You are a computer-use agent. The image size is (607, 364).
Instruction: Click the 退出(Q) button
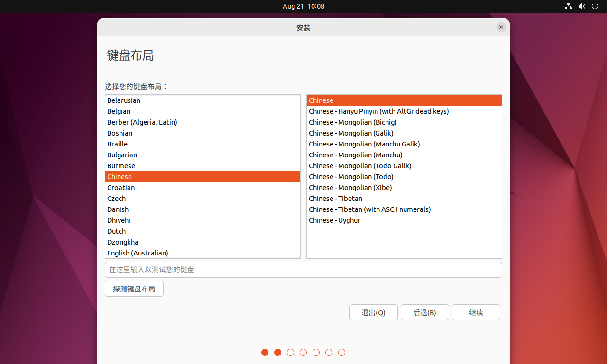coord(373,312)
